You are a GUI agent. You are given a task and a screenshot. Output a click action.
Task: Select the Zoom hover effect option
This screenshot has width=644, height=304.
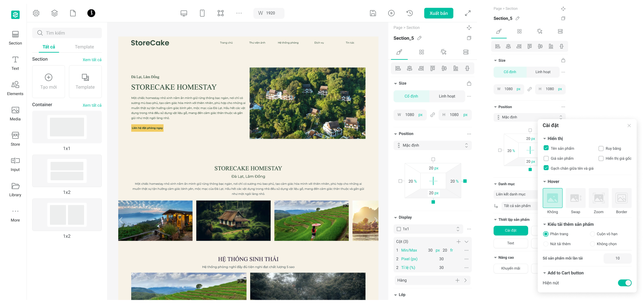click(x=598, y=198)
